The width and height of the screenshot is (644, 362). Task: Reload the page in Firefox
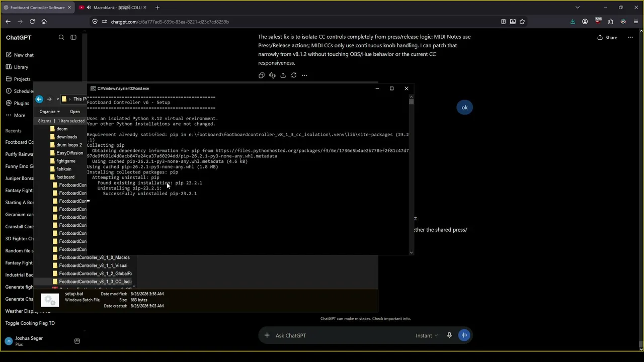(32, 22)
